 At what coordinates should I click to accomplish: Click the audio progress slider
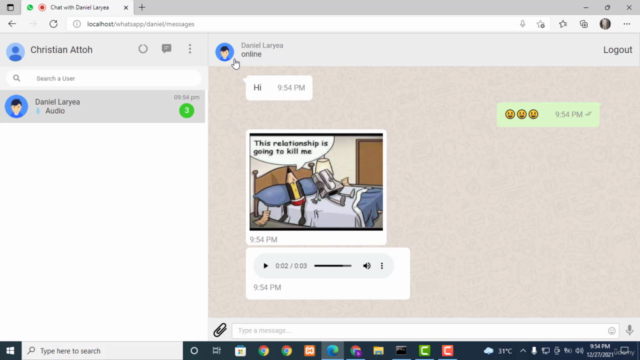pos(333,266)
